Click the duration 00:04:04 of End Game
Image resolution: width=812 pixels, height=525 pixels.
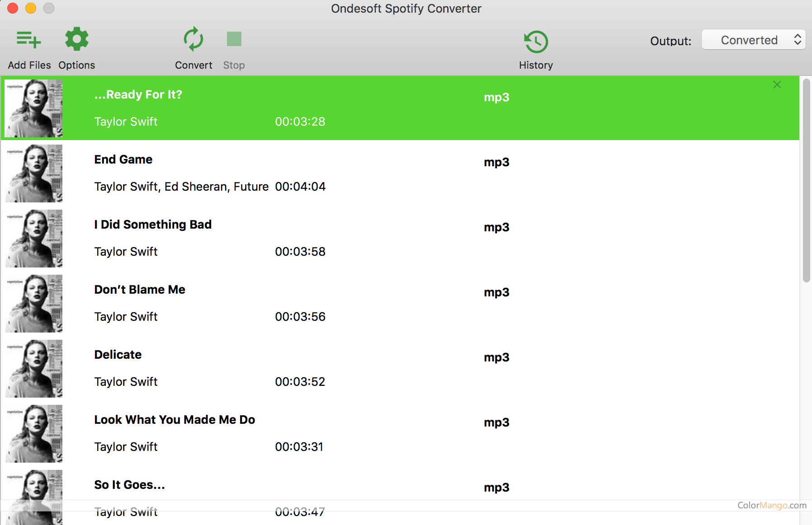300,187
